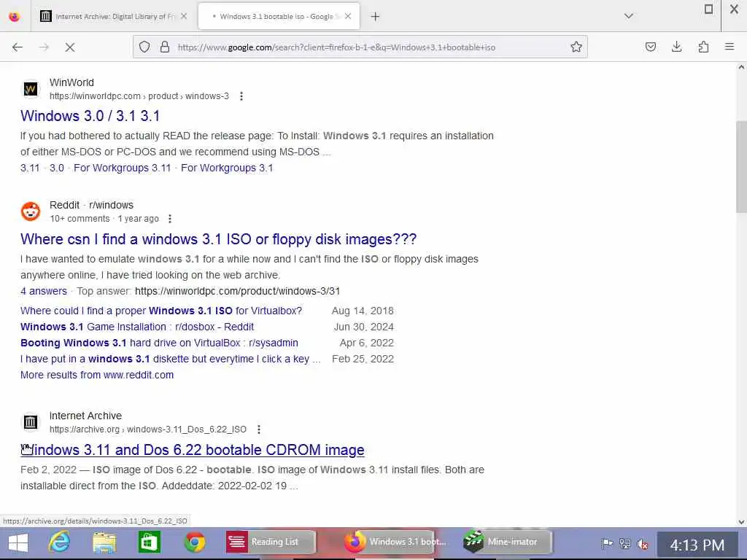The height and width of the screenshot is (560, 747).
Task: Expand the list all tabs dropdown
Action: click(x=629, y=16)
